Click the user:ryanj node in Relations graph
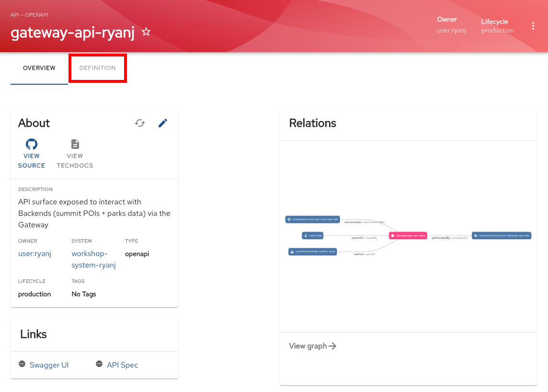548x392 pixels. click(312, 235)
